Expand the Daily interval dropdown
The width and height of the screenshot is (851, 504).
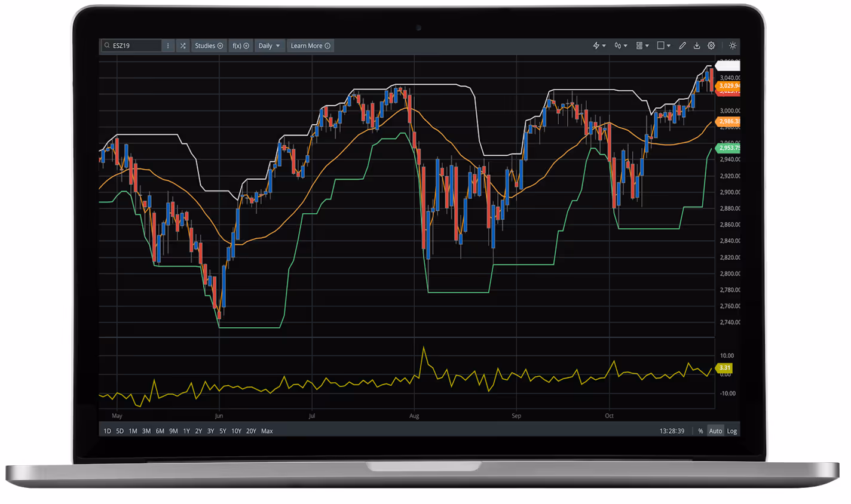269,45
